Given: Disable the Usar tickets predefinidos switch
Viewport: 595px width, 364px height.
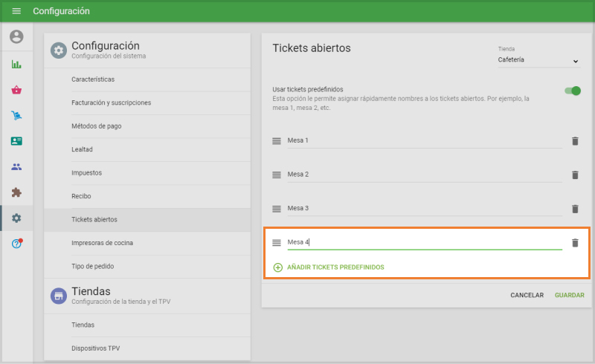Looking at the screenshot, I should point(572,91).
